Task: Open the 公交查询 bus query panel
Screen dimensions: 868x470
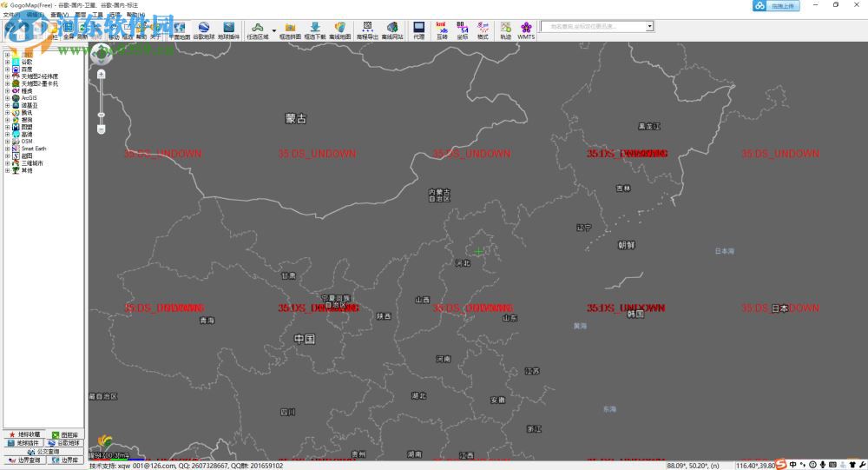Action: click(x=43, y=452)
